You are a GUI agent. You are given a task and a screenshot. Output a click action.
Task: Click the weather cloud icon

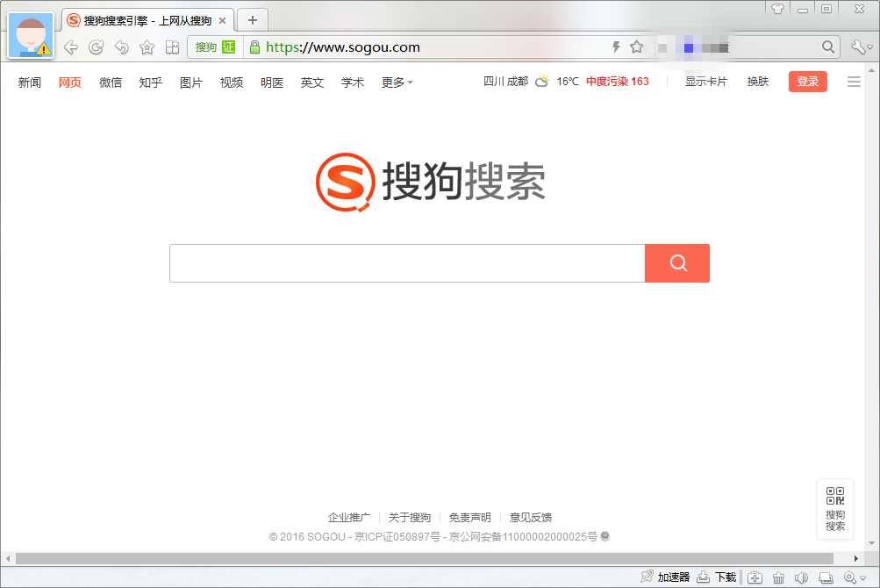(x=541, y=82)
